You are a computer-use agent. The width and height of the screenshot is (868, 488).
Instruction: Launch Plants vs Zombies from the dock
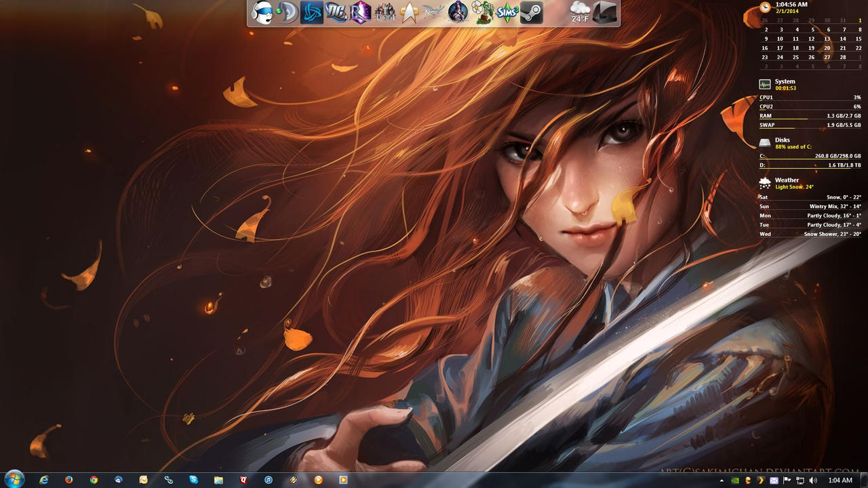(482, 12)
